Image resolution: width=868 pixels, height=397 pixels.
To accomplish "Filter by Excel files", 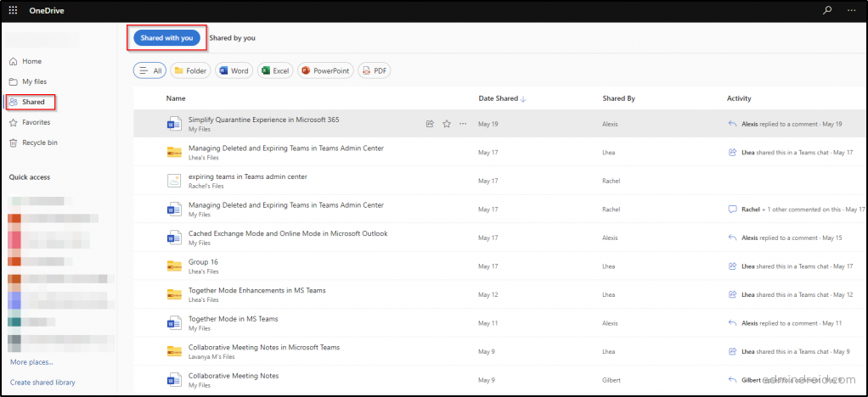I will click(x=275, y=70).
